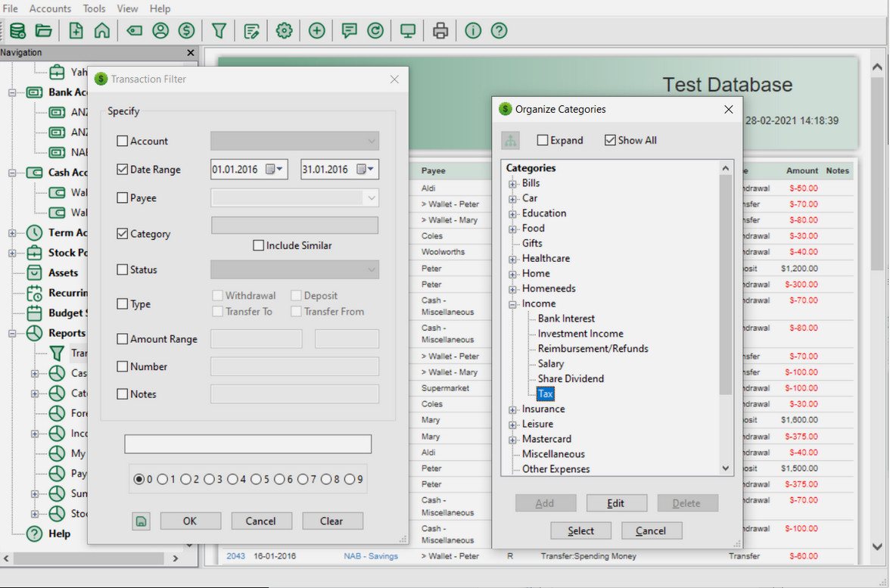Close the Navigation panel
Screen dimensions: 890x588
click(x=191, y=53)
